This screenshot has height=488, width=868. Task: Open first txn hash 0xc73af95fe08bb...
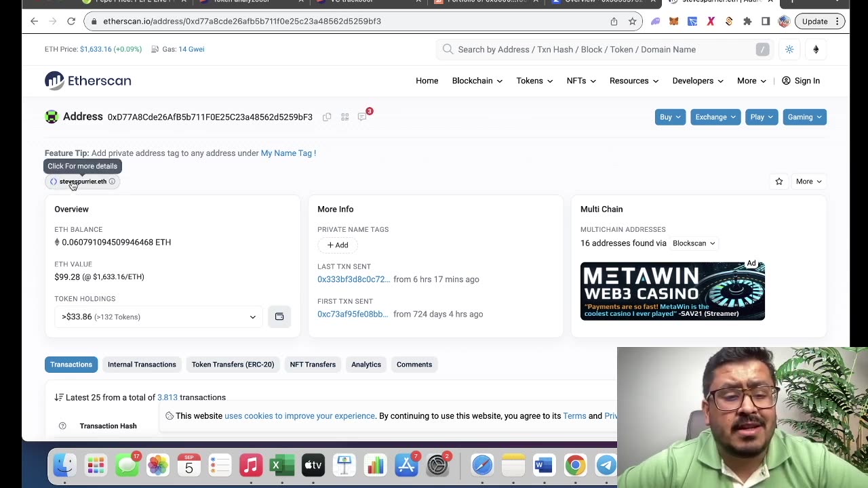click(x=353, y=314)
